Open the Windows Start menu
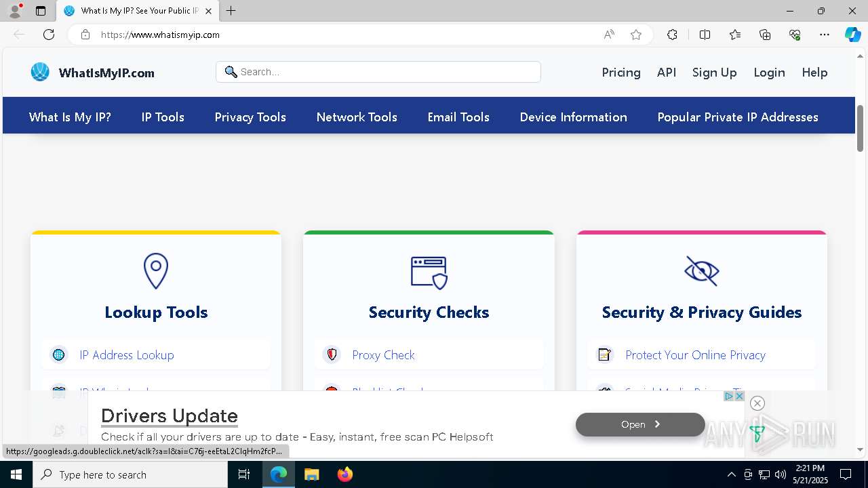The width and height of the screenshot is (868, 488). tap(16, 474)
